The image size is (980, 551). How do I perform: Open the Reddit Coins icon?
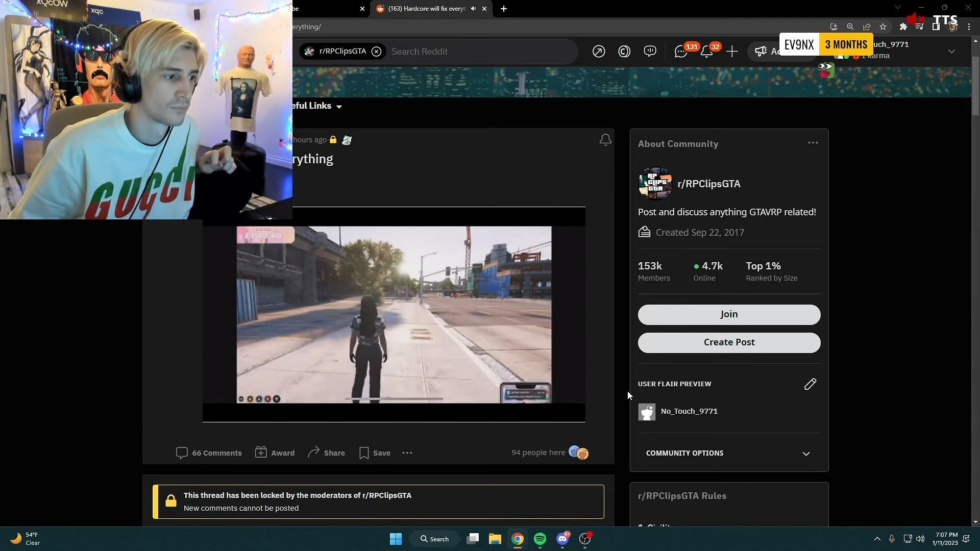click(x=624, y=52)
